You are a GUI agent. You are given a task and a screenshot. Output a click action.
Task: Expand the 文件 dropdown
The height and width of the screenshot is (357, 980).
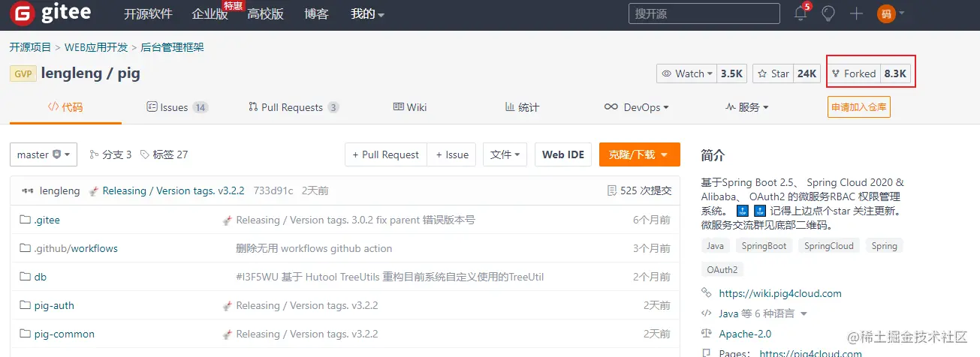(x=505, y=154)
